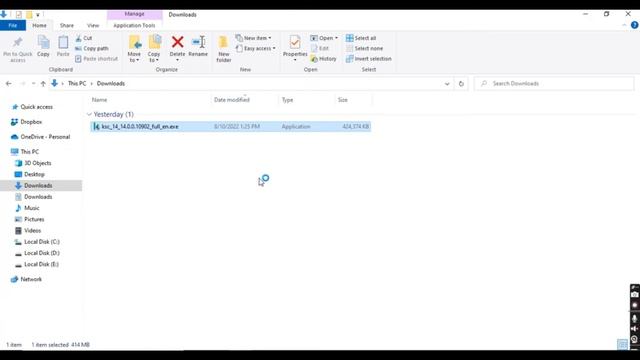Open file Properties
Viewport: 640px width, 360px height.
click(x=295, y=49)
